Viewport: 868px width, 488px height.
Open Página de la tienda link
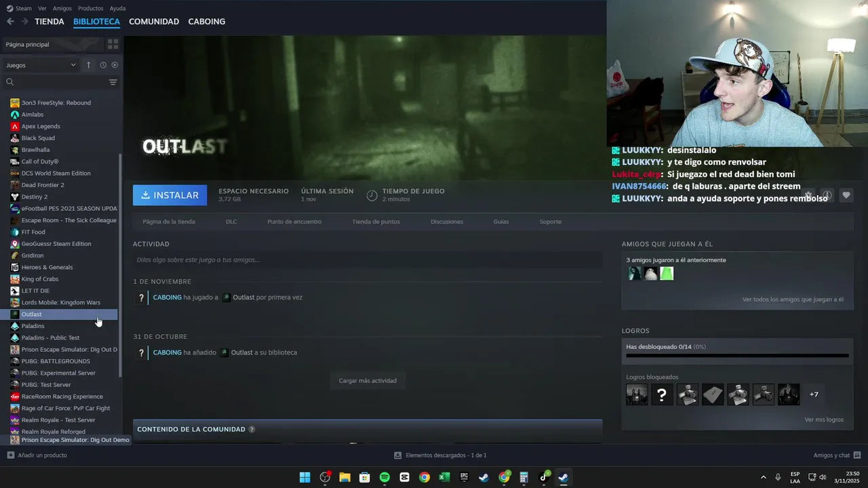pyautogui.click(x=169, y=222)
